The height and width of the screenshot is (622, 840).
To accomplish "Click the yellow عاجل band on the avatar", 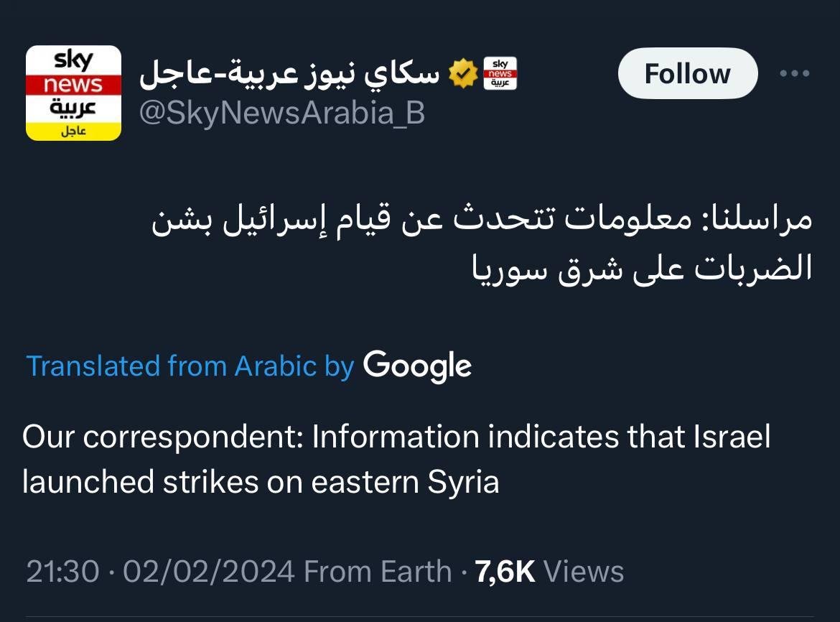I will coord(73,131).
